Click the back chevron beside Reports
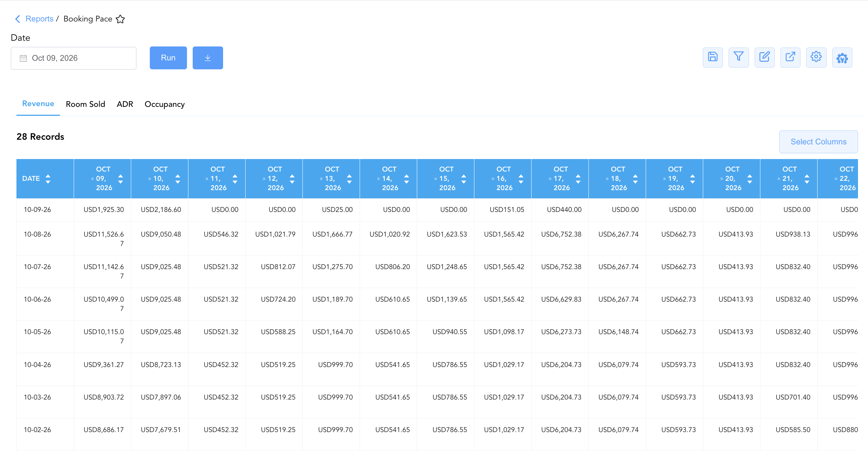The width and height of the screenshot is (868, 451). (18, 19)
